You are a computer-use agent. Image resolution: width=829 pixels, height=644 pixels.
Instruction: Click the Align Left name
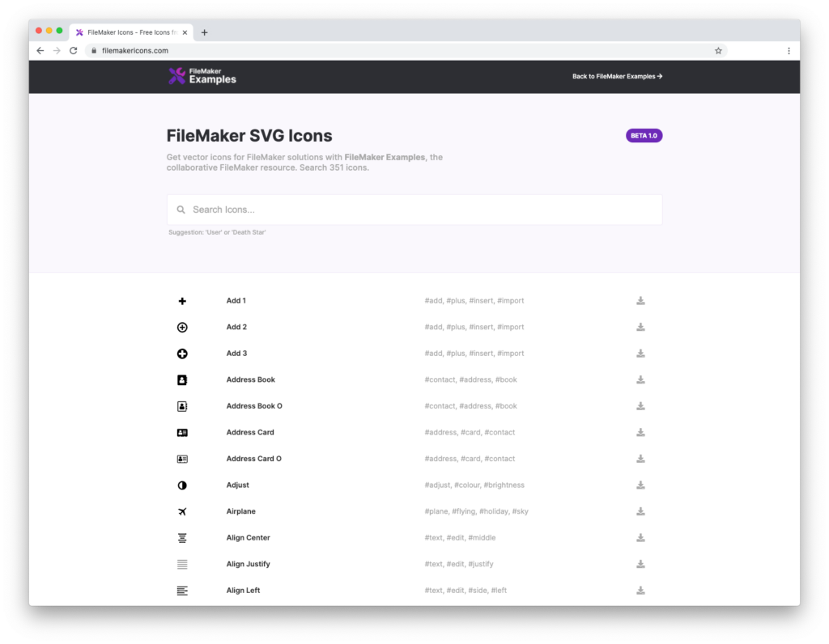click(x=243, y=591)
